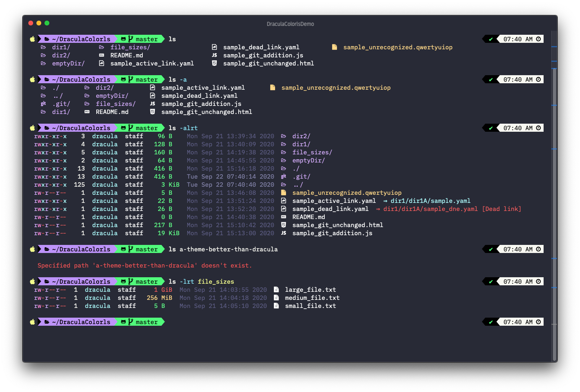The height and width of the screenshot is (392, 580).
Task: Click the JS icon beside sample_git_addition.js
Action: tap(214, 55)
